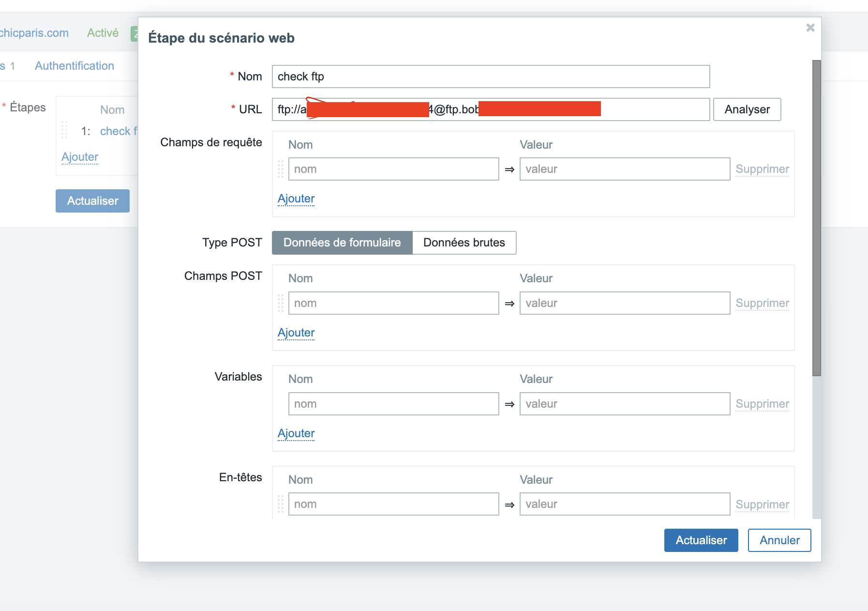The height and width of the screenshot is (611, 868).
Task: Add a new Champs de requête row
Action: (x=296, y=199)
